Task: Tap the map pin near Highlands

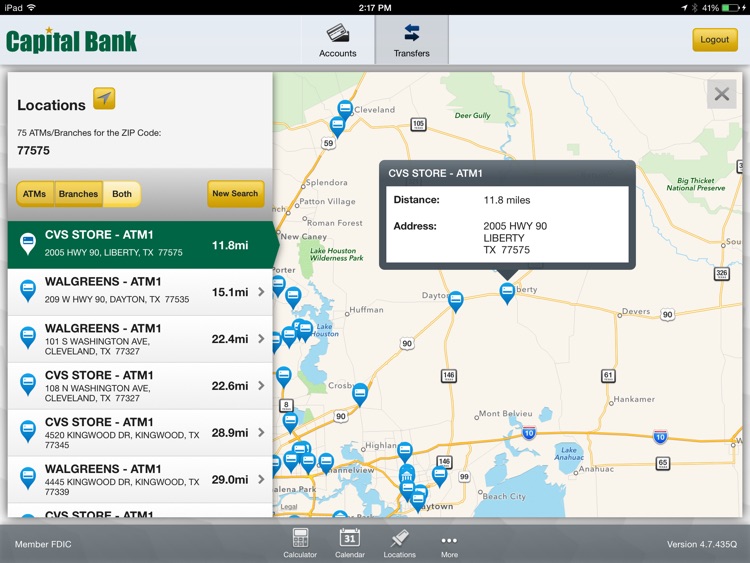Action: click(x=405, y=452)
